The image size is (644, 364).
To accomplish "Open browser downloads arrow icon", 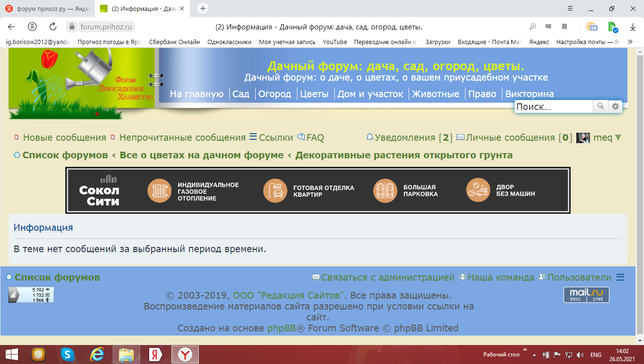I will pyautogui.click(x=633, y=27).
